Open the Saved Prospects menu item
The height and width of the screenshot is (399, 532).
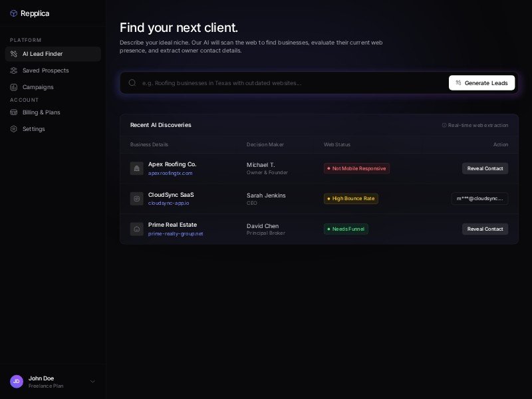coord(45,70)
